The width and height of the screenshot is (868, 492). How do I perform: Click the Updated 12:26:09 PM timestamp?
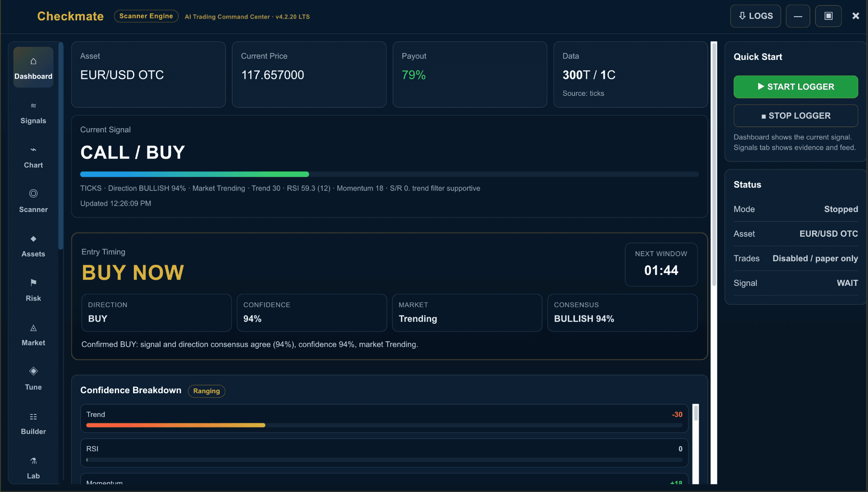click(x=116, y=204)
